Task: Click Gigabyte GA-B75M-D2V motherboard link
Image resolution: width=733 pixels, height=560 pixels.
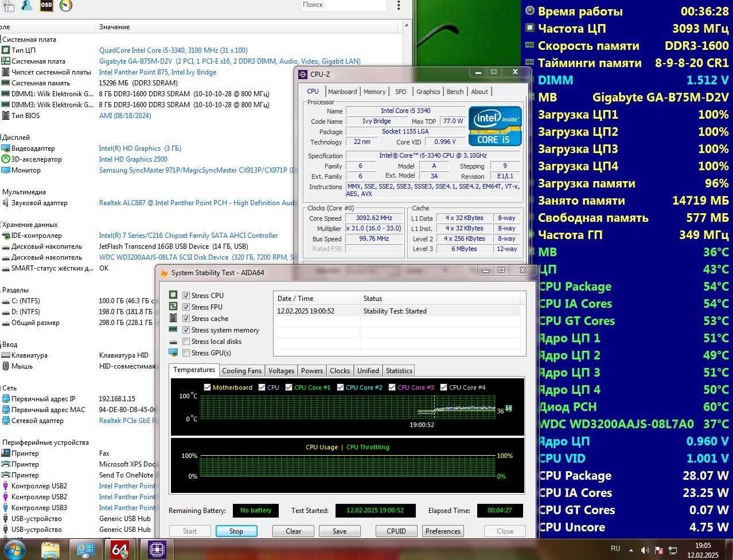Action: pos(230,61)
